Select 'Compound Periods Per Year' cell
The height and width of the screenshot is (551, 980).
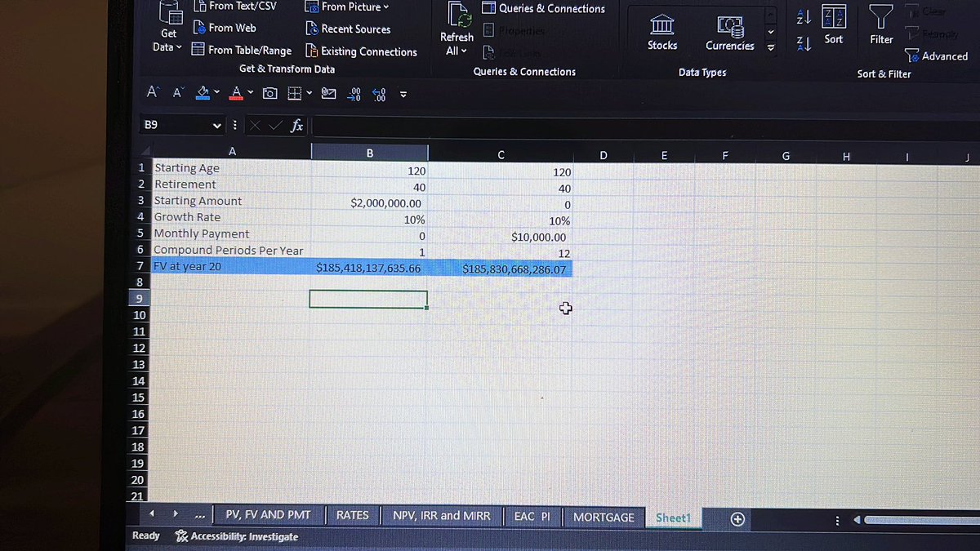point(230,250)
